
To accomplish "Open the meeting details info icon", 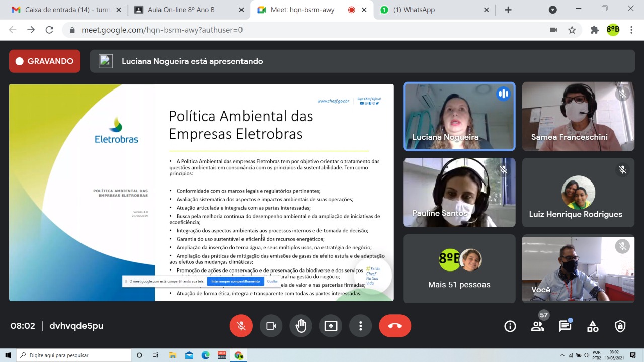I will coord(510,326).
